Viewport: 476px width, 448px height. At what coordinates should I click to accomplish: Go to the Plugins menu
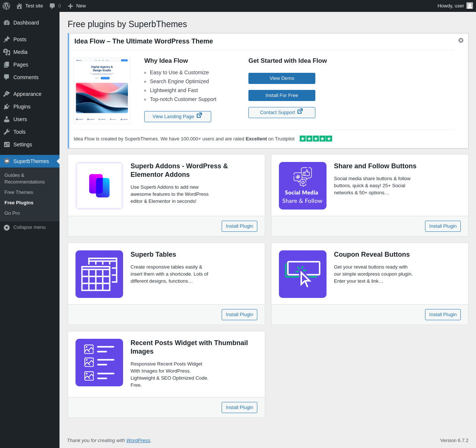pos(30,107)
